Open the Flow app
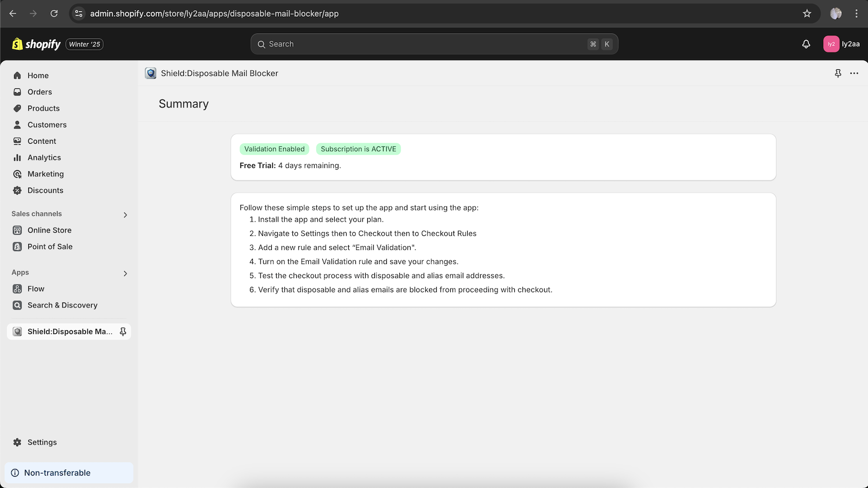The height and width of the screenshot is (488, 868). click(36, 288)
